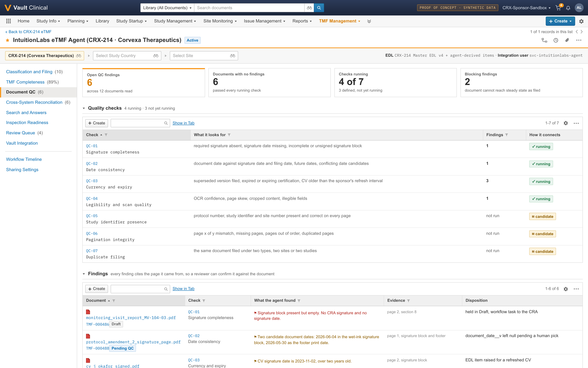Show more navigation tabs chevron
Screen dimensions: 588x368
369,21
